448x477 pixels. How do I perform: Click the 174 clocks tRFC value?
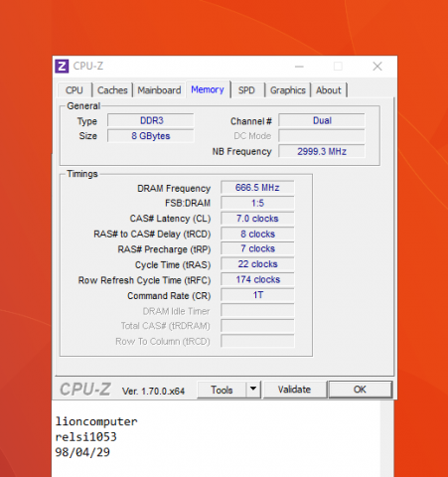257,279
